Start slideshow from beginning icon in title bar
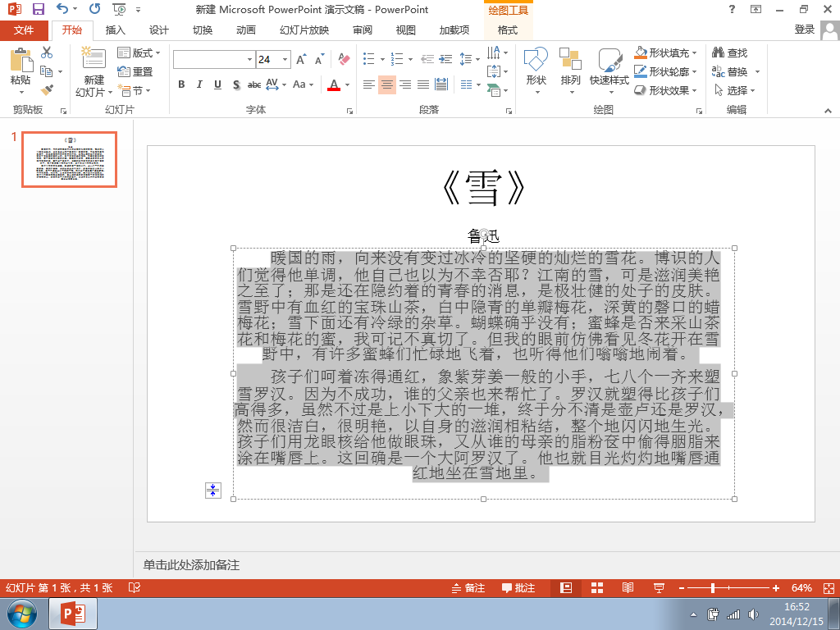 (x=119, y=9)
